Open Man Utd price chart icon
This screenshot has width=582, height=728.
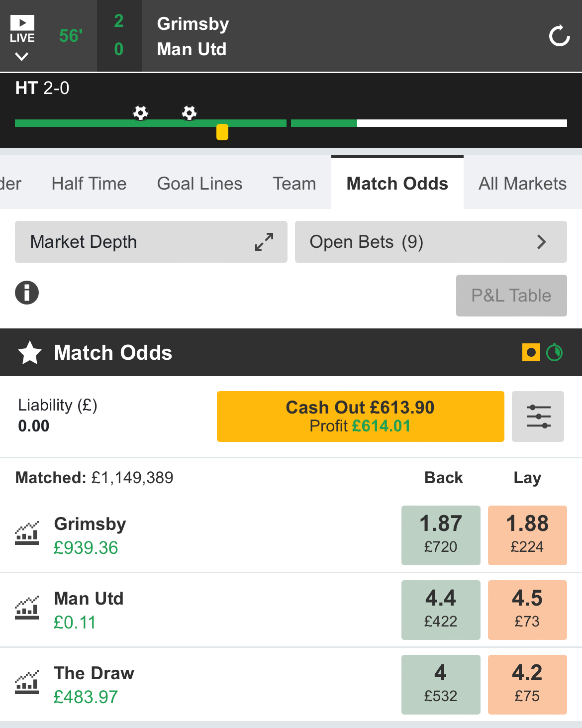coord(27,608)
